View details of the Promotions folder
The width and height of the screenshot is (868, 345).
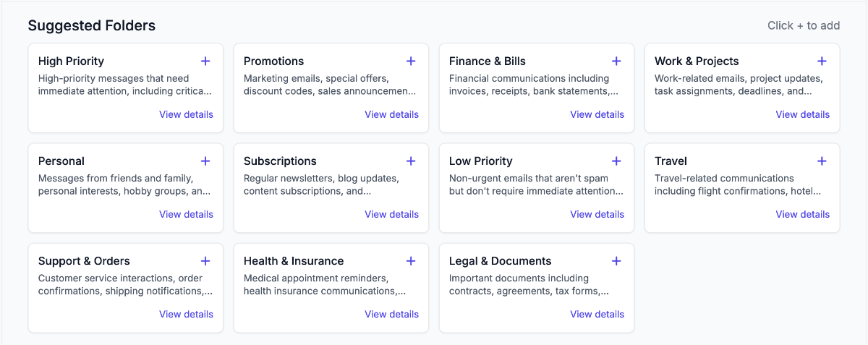click(x=391, y=114)
